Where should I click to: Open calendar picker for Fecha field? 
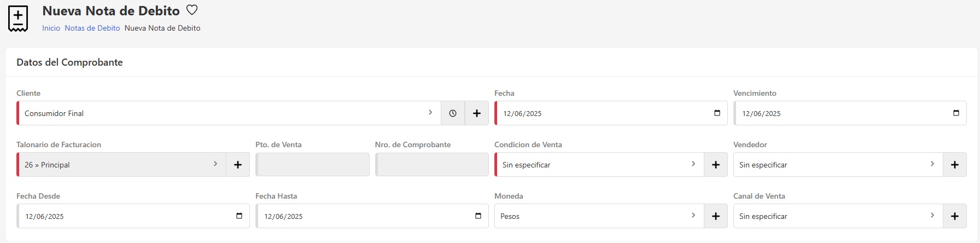717,113
